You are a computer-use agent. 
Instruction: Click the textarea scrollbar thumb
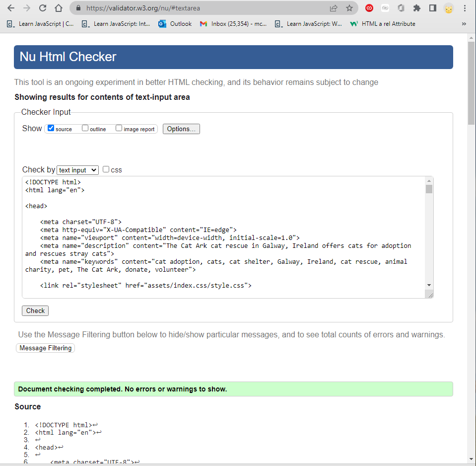click(429, 189)
